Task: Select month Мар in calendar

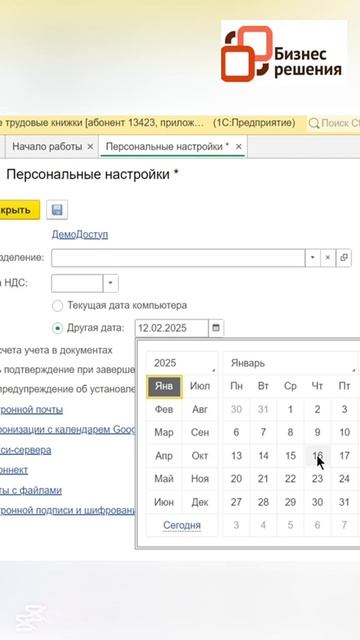Action: tap(164, 432)
